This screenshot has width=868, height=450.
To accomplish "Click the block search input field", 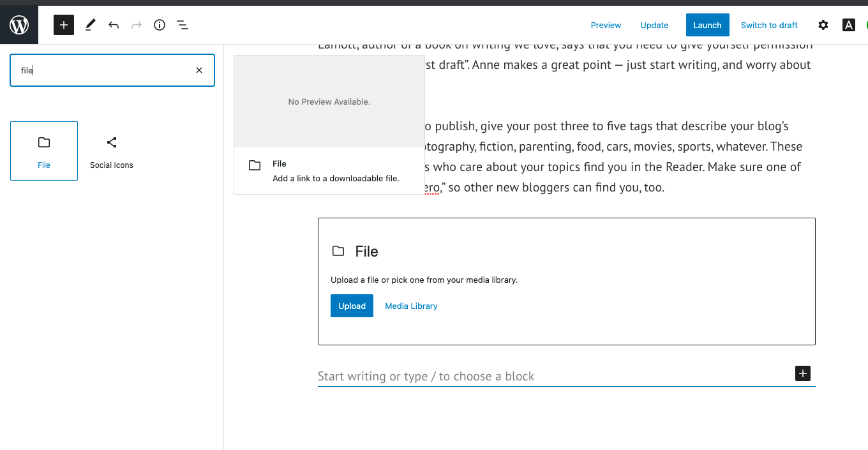I will (x=102, y=70).
